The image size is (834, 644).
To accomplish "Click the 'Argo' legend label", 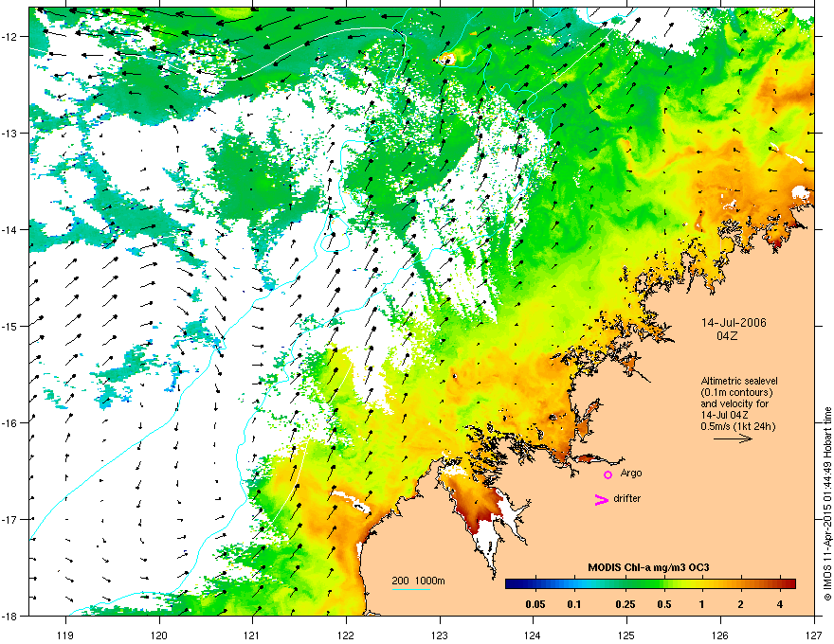I will (x=631, y=473).
